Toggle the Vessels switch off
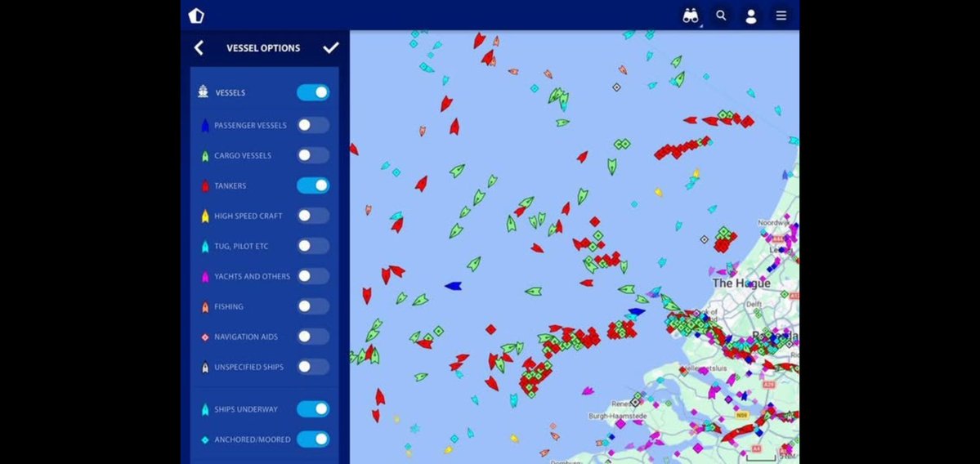The height and width of the screenshot is (464, 980). click(313, 92)
